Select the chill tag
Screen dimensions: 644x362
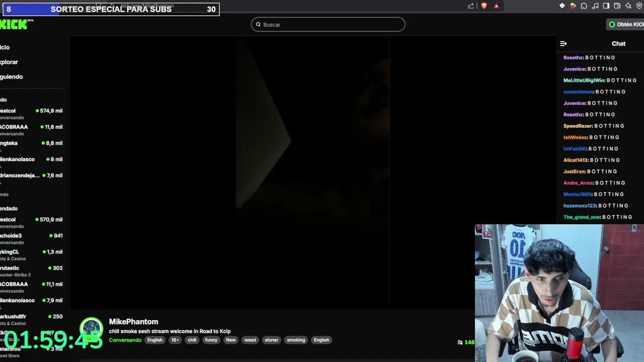[192, 340]
